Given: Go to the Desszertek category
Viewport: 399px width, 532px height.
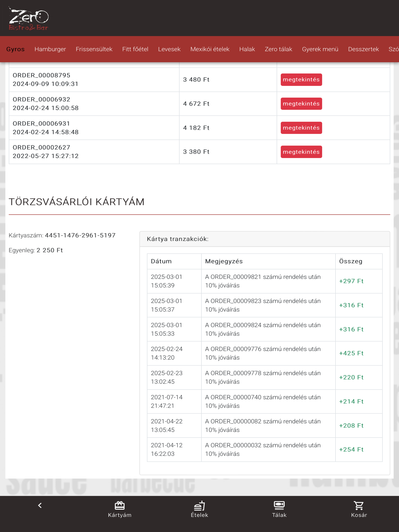Looking at the screenshot, I should [363, 49].
